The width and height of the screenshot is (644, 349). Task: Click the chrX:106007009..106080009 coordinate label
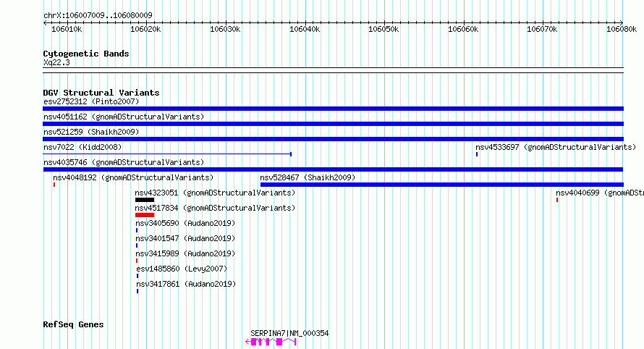[x=98, y=15]
